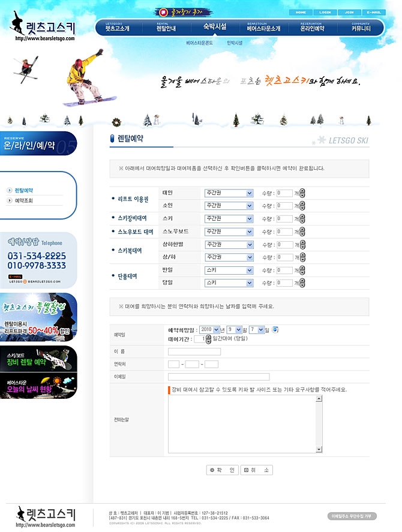This screenshot has width=402, height=532.
Task: Click the 이름 name input field
Action: click(x=194, y=351)
